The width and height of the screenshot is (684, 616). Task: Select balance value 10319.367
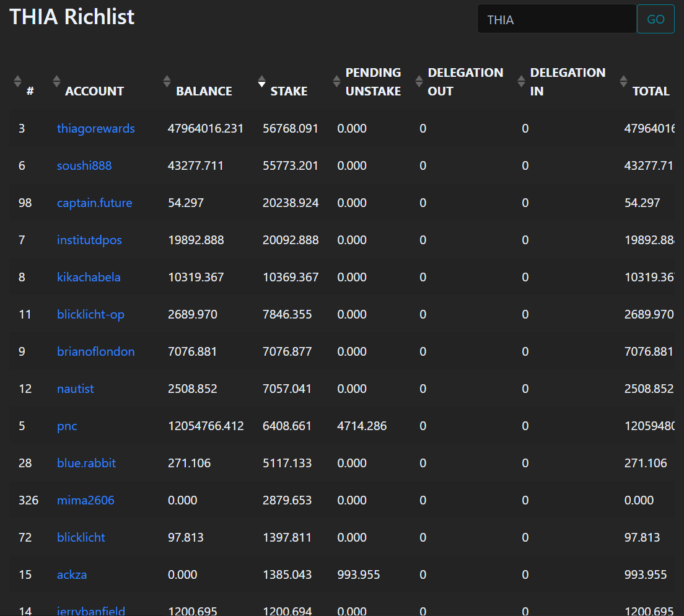click(x=196, y=277)
